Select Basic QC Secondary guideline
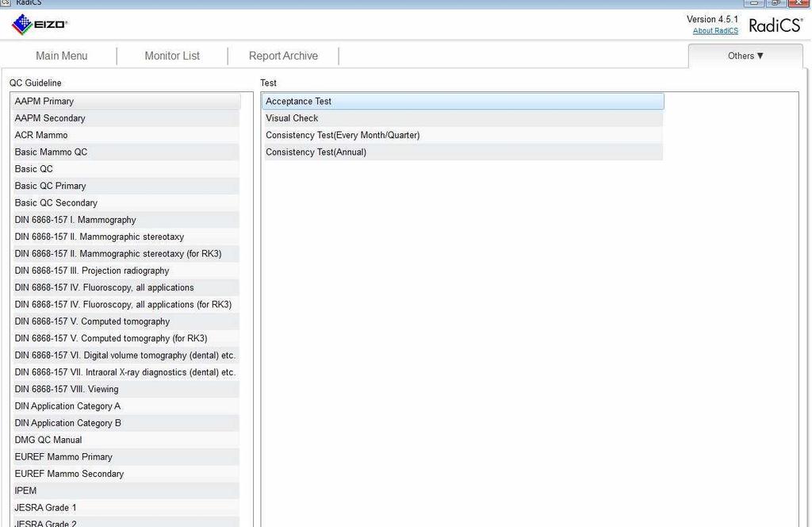 coord(126,203)
